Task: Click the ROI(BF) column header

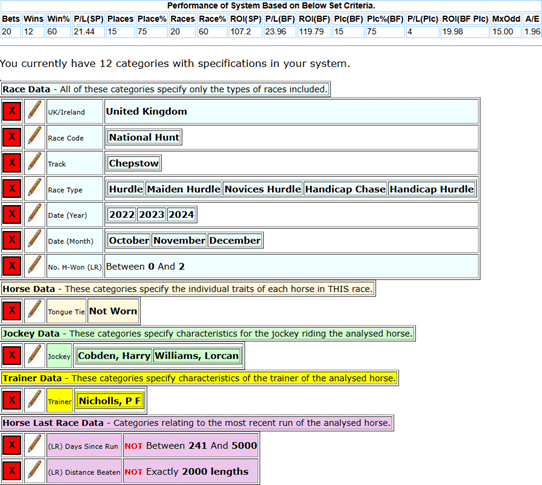Action: pyautogui.click(x=311, y=19)
